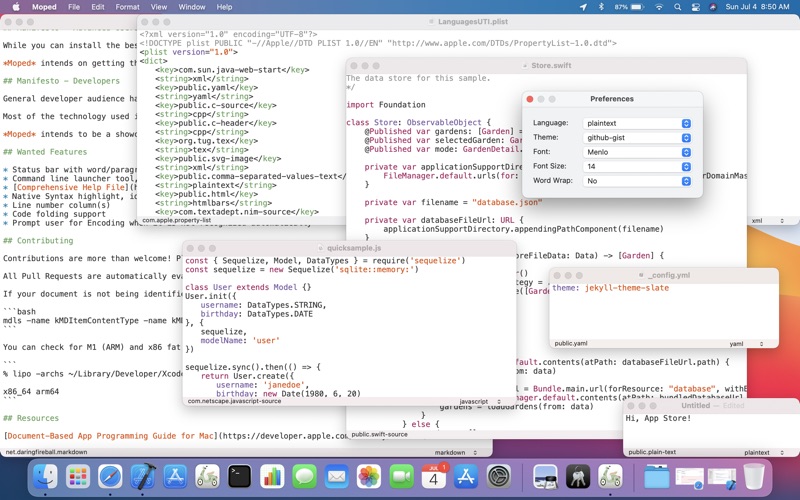Screen dimensions: 800x500
Task: Click the Wi-Fi status icon
Action: (x=659, y=7)
